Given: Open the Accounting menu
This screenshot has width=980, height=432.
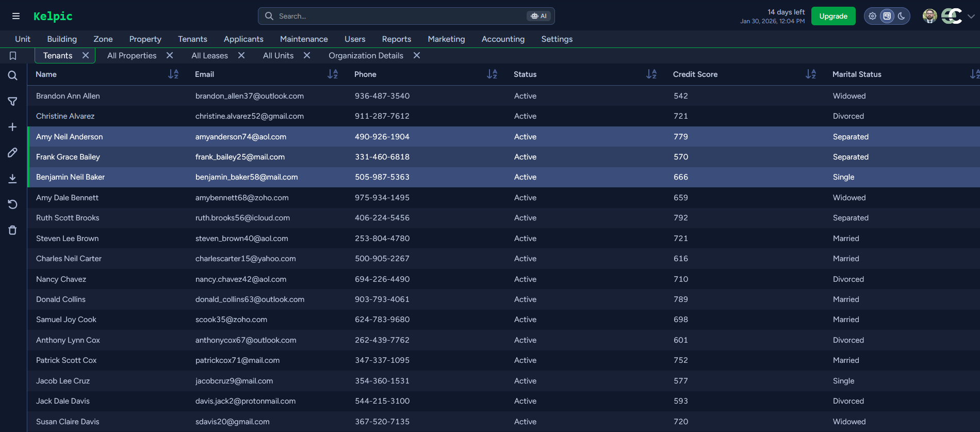Looking at the screenshot, I should 503,39.
